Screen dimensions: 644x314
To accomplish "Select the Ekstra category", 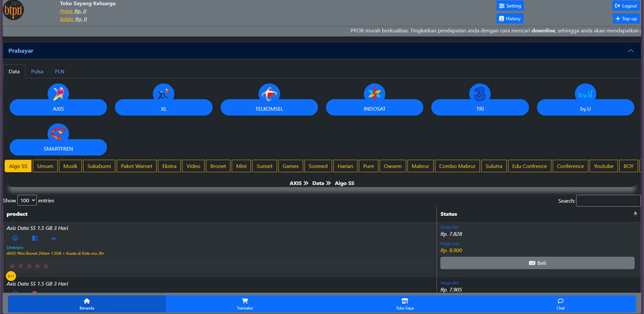I will point(169,166).
